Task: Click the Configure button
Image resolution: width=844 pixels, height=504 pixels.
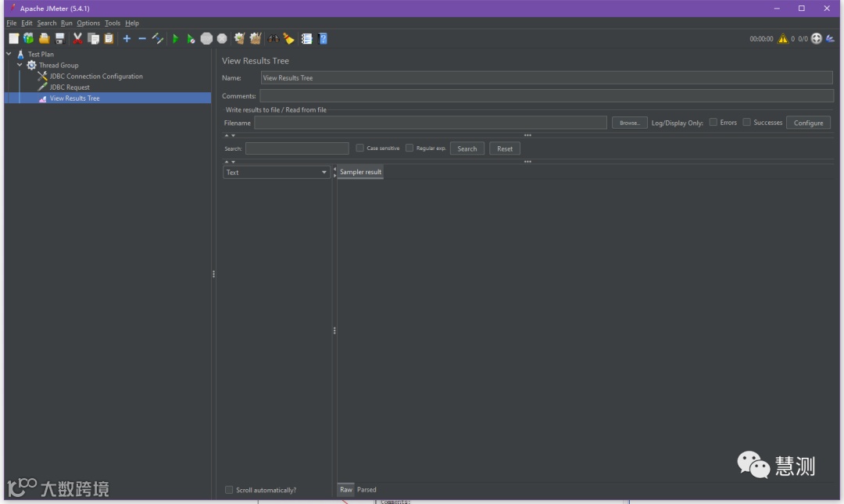Action: pos(808,123)
